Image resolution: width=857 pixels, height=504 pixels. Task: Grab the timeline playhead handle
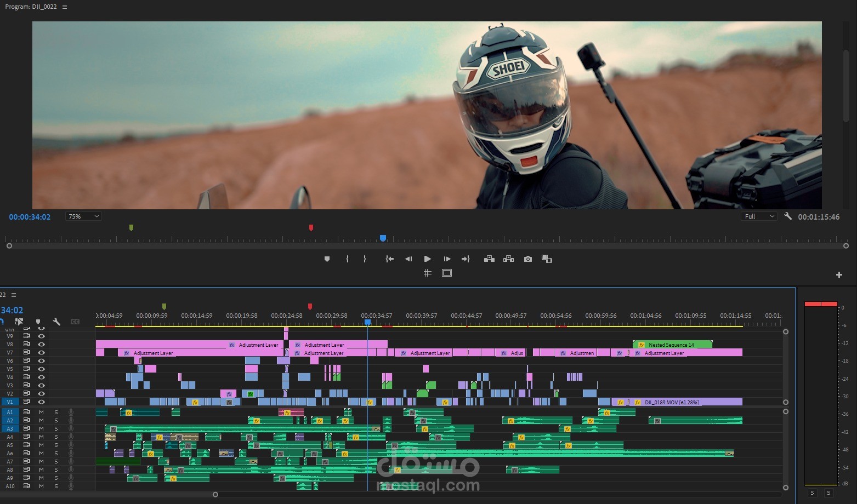tap(367, 323)
